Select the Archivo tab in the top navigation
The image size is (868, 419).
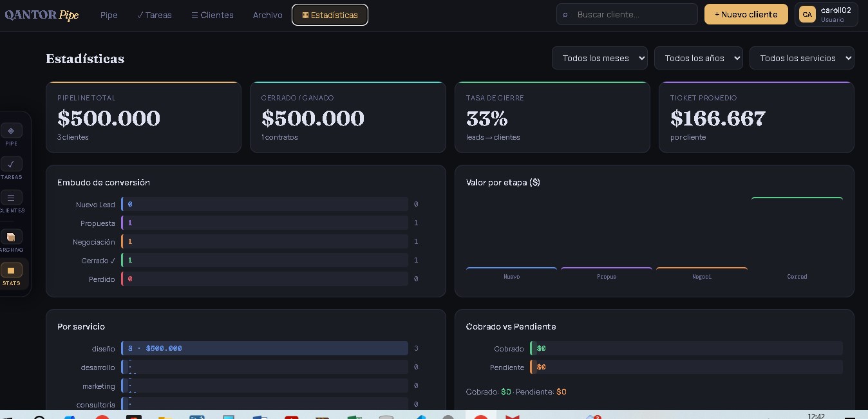pos(267,15)
